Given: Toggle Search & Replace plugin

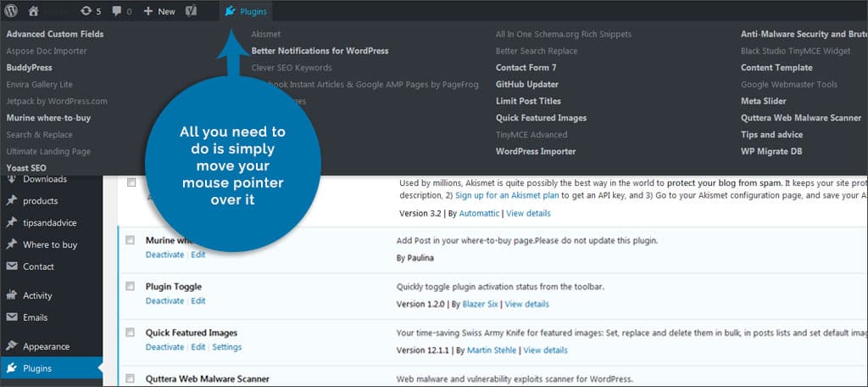Looking at the screenshot, I should 39,135.
